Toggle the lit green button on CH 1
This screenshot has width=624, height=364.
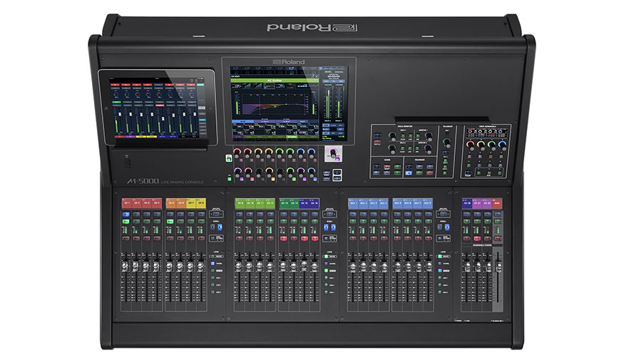click(127, 222)
